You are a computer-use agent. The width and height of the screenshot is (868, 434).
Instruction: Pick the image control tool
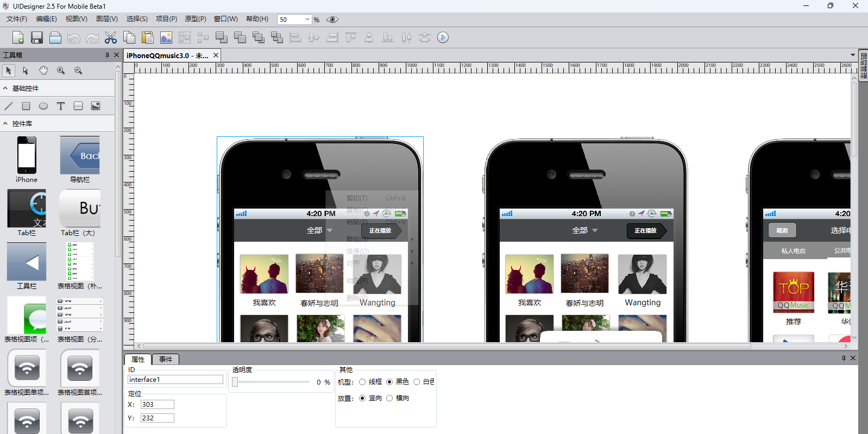coord(96,106)
